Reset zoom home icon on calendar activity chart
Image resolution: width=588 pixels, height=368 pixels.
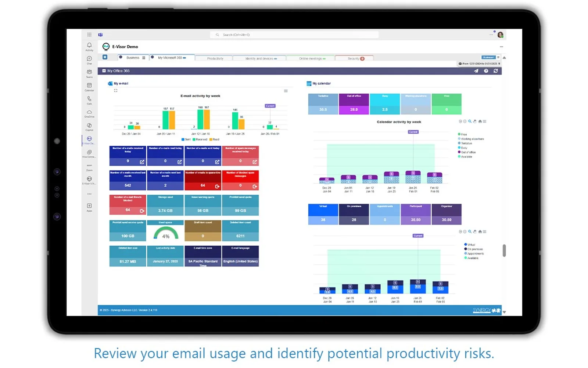pyautogui.click(x=480, y=121)
